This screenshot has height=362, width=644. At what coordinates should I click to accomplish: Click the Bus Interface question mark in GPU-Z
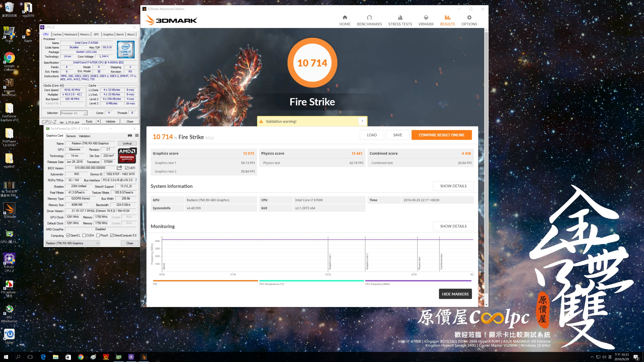136,180
